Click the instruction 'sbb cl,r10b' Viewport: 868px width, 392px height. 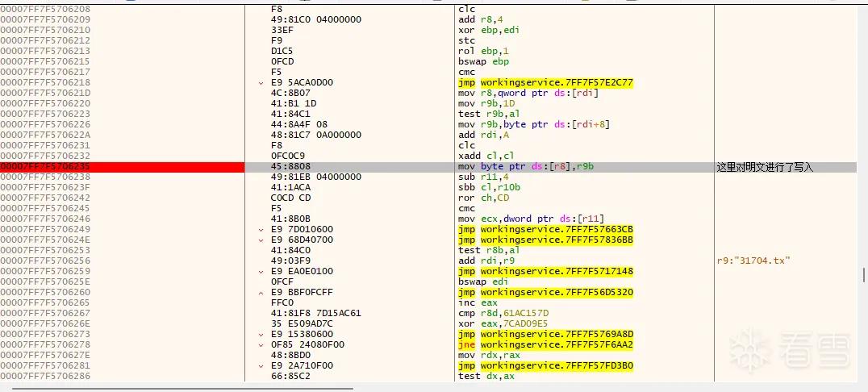coord(489,187)
